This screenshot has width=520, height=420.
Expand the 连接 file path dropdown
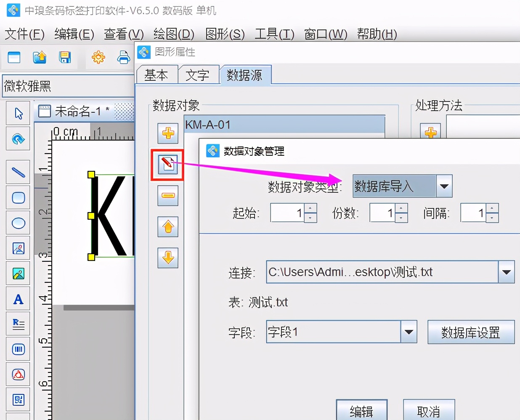click(507, 272)
